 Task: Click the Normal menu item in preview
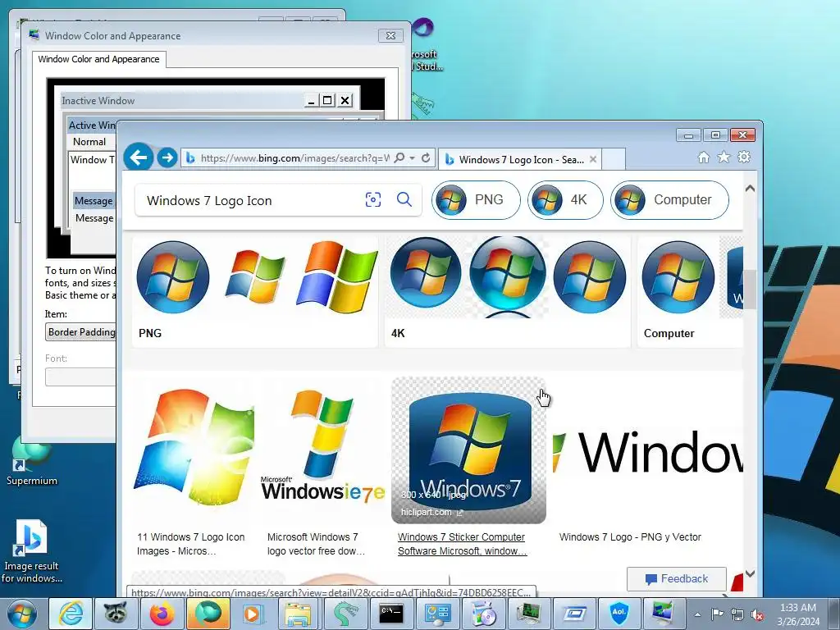(89, 142)
